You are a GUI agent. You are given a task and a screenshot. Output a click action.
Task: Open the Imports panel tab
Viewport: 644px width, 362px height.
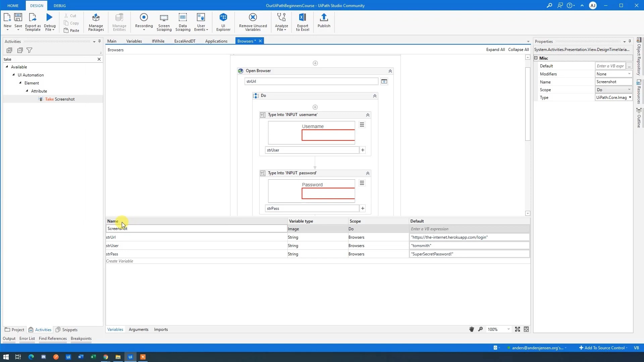click(161, 329)
